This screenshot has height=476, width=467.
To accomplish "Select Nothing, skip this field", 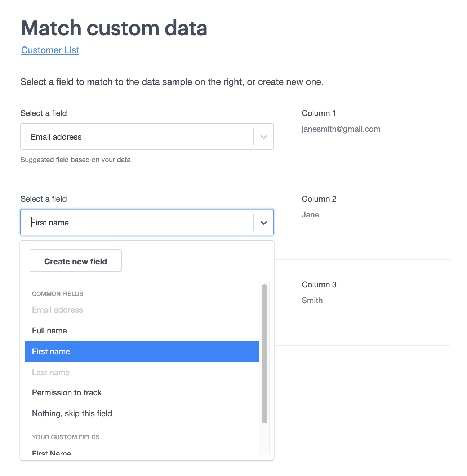I will pyautogui.click(x=72, y=413).
